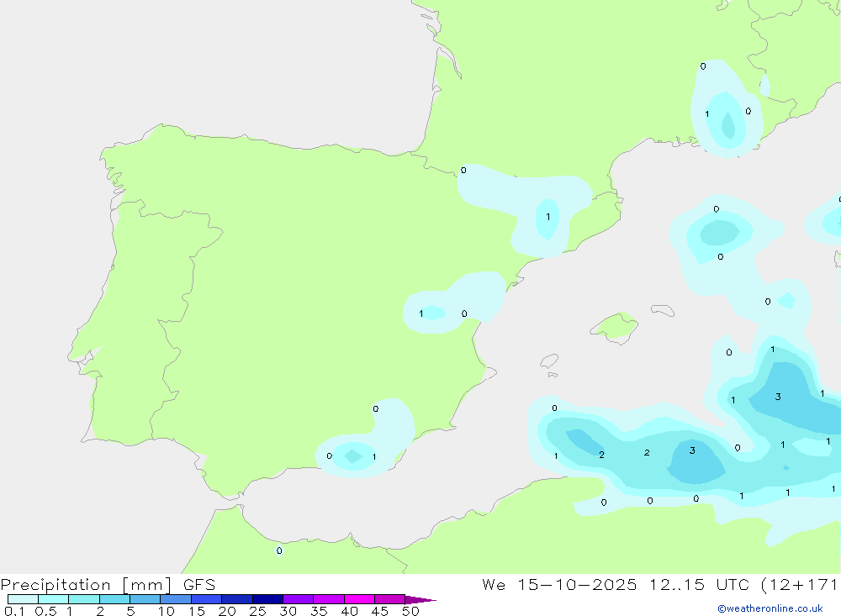
Task: Click the "15" legend label
Action: point(197,611)
